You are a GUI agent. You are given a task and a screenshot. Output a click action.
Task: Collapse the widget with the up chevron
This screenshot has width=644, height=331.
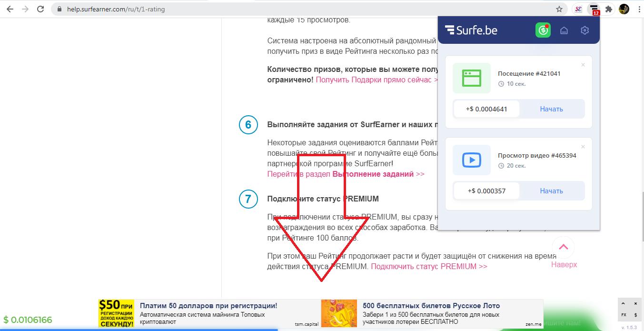point(624,303)
